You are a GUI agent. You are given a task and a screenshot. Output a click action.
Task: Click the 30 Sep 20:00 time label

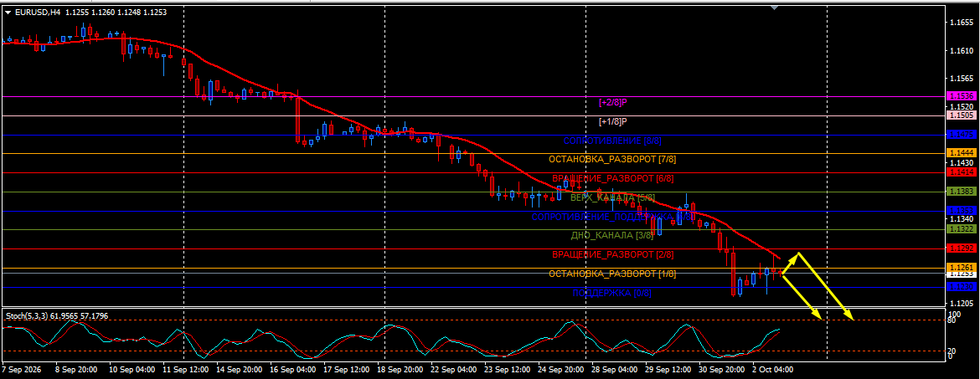722,369
